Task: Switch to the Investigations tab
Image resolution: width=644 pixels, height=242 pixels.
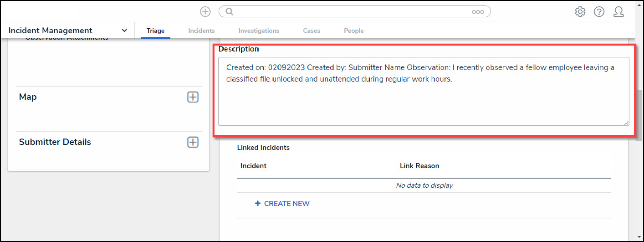Action: point(259,31)
